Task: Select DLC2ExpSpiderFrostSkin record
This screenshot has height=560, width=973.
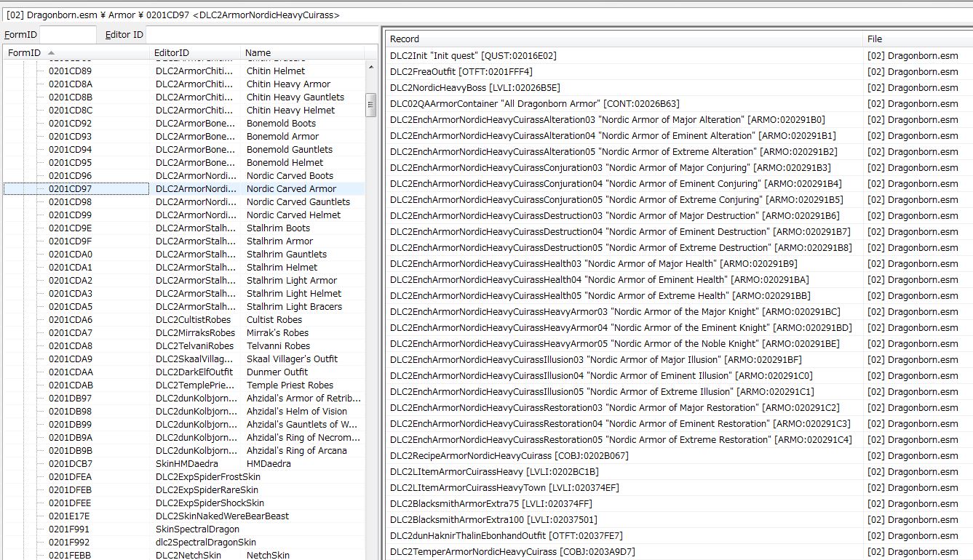Action: pos(184,477)
